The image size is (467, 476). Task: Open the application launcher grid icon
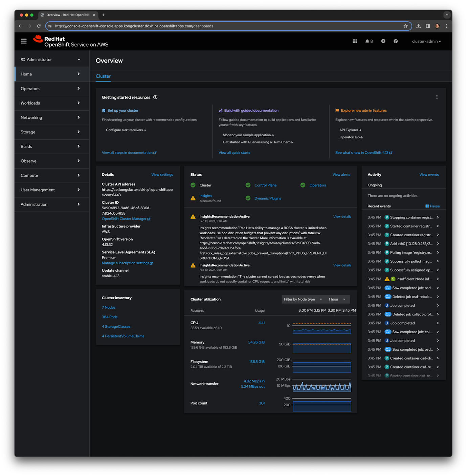(355, 41)
